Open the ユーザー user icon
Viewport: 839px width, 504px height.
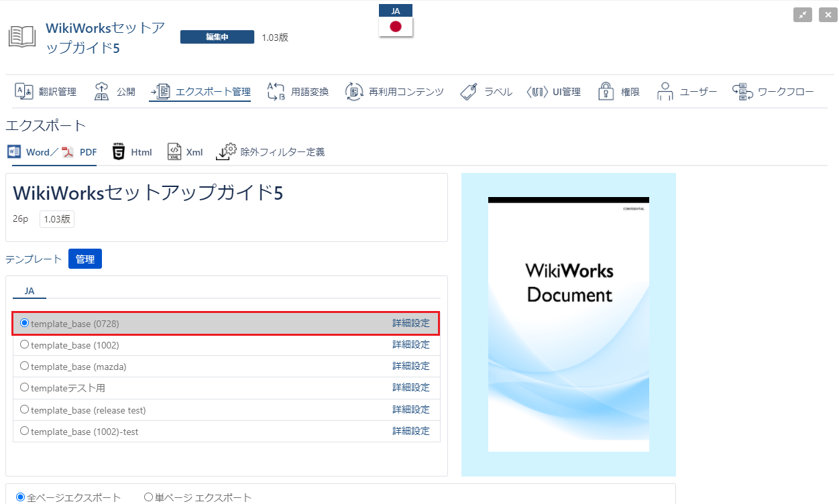coord(665,92)
